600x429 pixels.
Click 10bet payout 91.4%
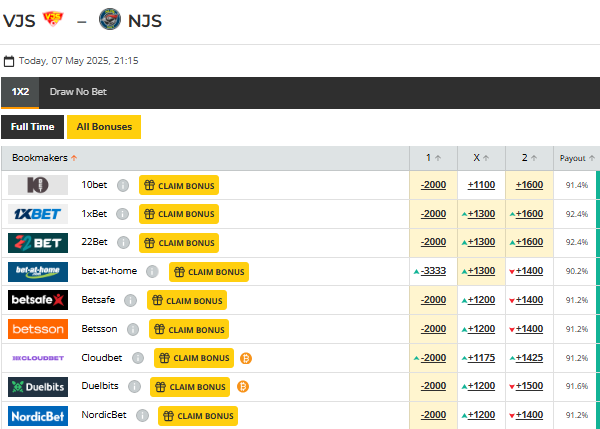coord(577,185)
